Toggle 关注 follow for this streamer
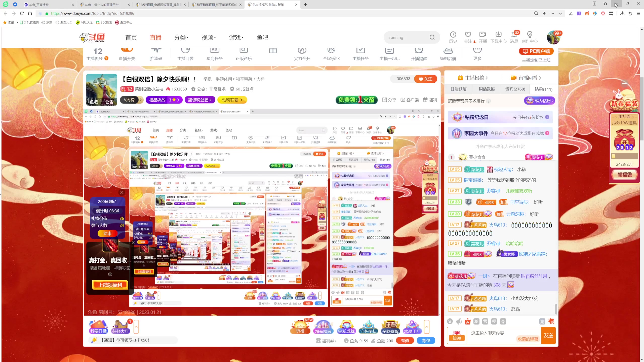644x362 pixels. coord(425,79)
